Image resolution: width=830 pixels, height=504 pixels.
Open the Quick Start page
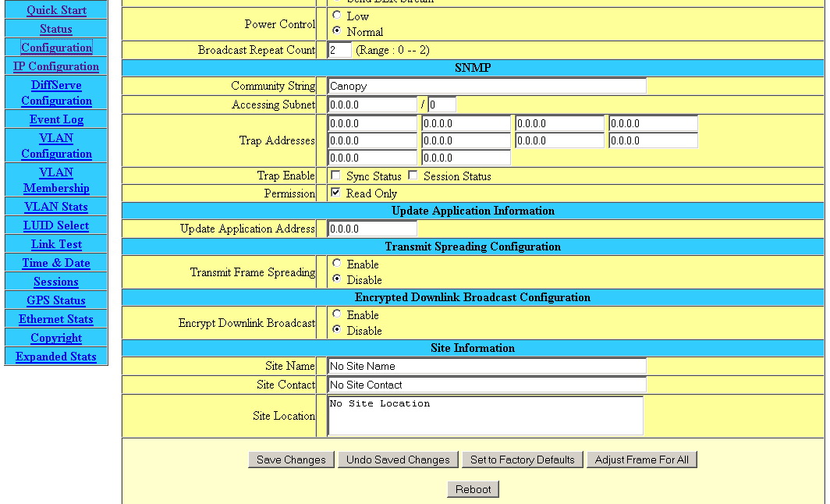tap(56, 10)
